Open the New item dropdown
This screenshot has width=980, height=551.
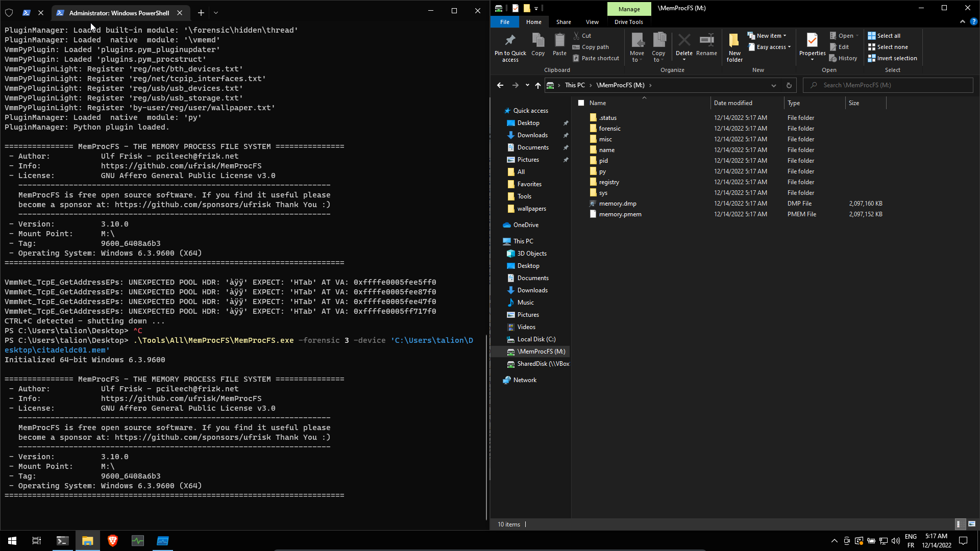770,36
